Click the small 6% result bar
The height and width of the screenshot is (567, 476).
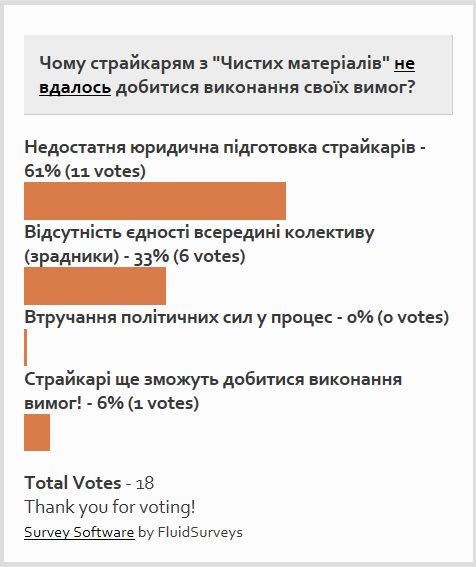[x=37, y=432]
